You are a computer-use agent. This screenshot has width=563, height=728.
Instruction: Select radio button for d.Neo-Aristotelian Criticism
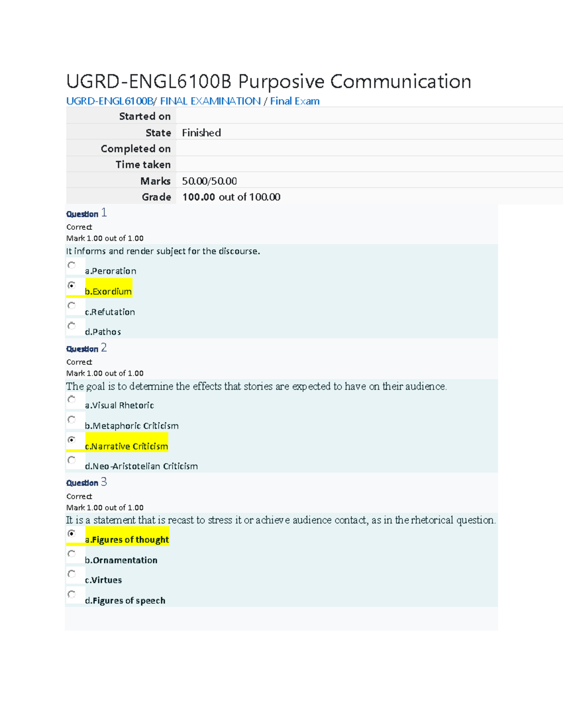(71, 460)
